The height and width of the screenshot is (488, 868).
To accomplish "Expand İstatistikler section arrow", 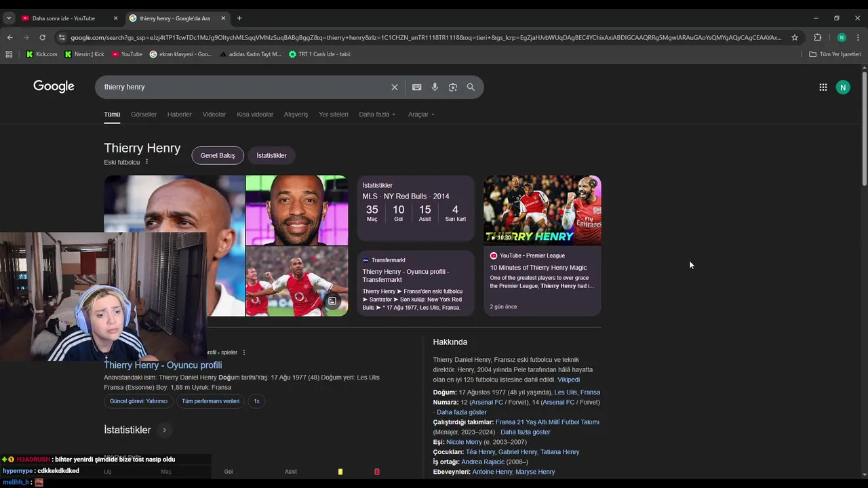I will pyautogui.click(x=164, y=430).
